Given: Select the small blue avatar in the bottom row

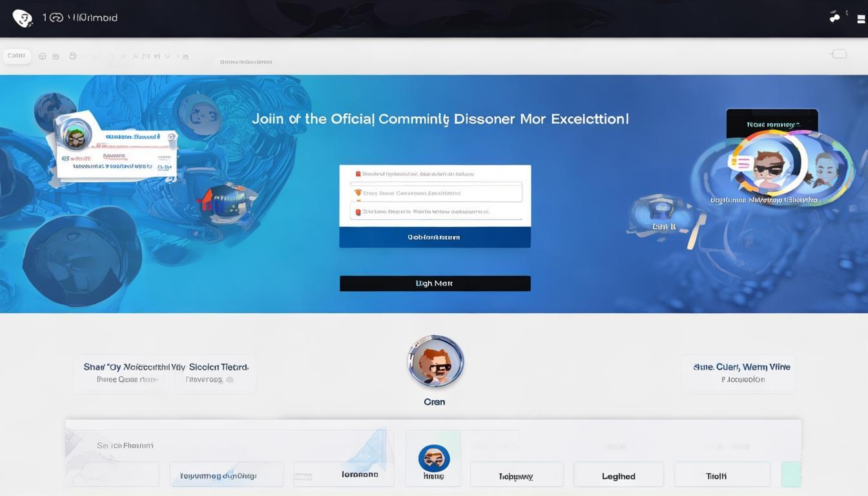Looking at the screenshot, I should tap(434, 458).
